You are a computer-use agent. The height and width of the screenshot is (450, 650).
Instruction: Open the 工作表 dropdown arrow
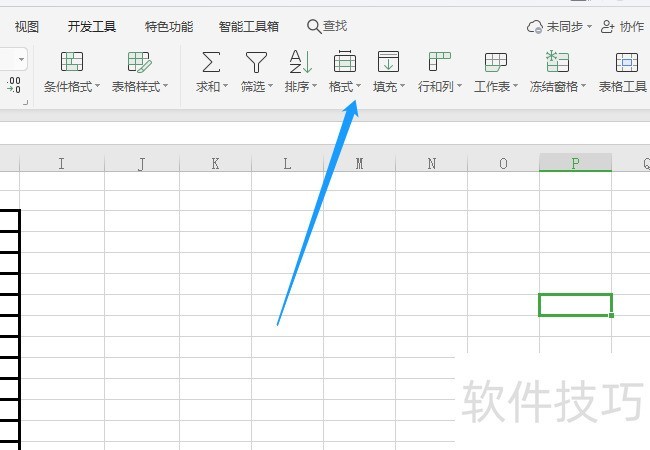(x=516, y=86)
